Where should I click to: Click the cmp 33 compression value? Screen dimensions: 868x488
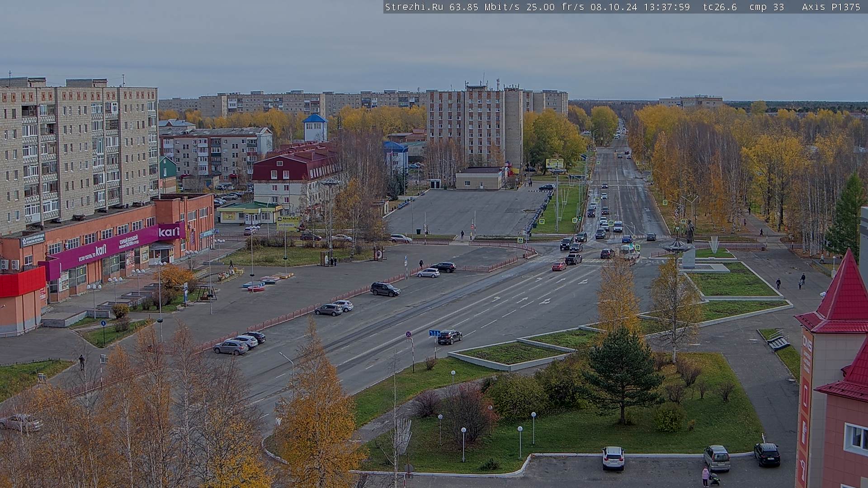767,7
